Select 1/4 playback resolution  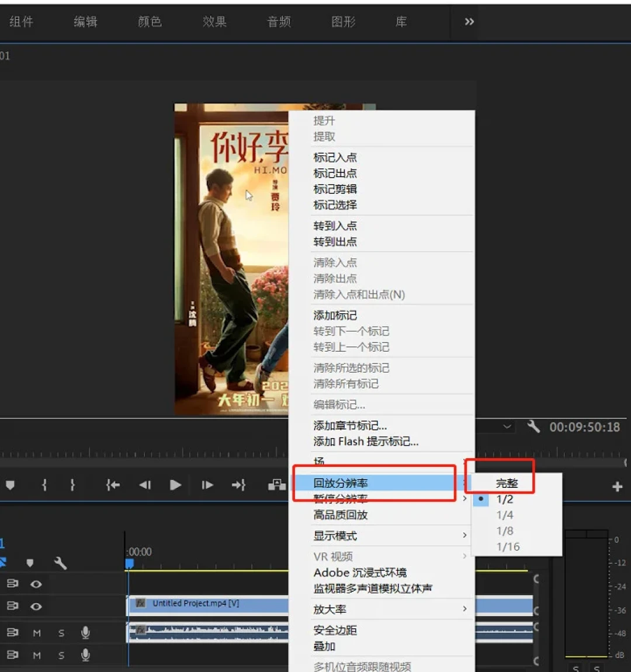(x=517, y=515)
